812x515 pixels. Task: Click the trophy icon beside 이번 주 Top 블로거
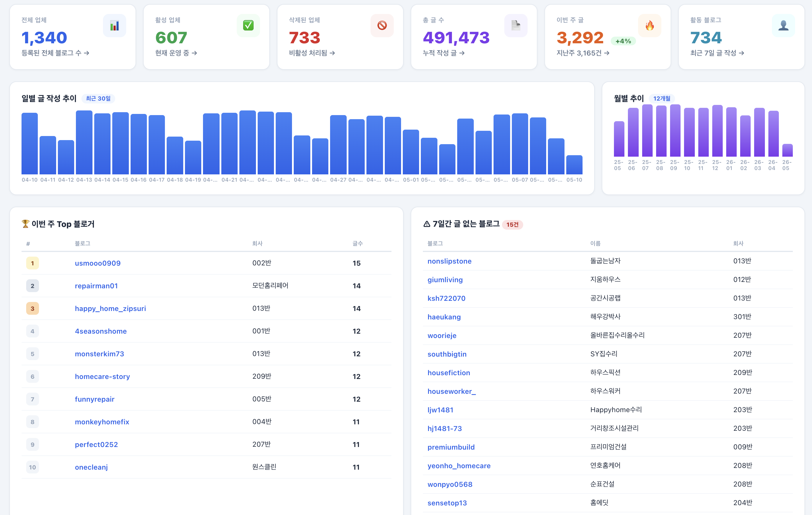[25, 224]
